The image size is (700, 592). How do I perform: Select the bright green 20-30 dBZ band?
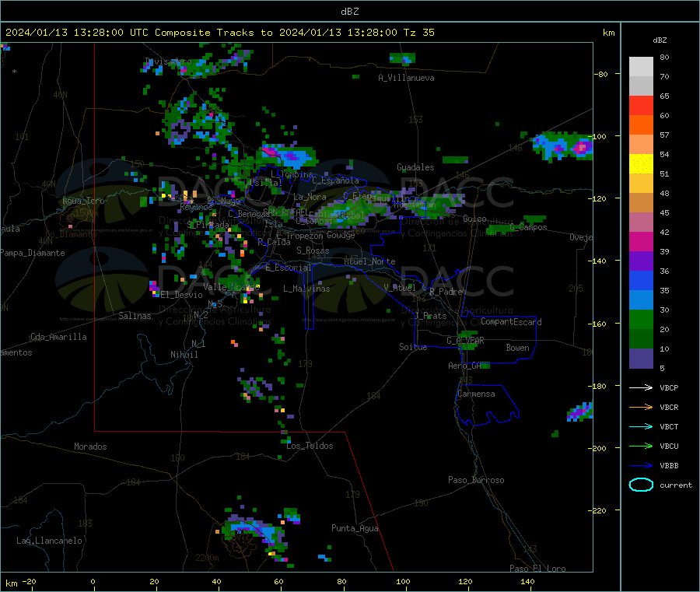(641, 320)
